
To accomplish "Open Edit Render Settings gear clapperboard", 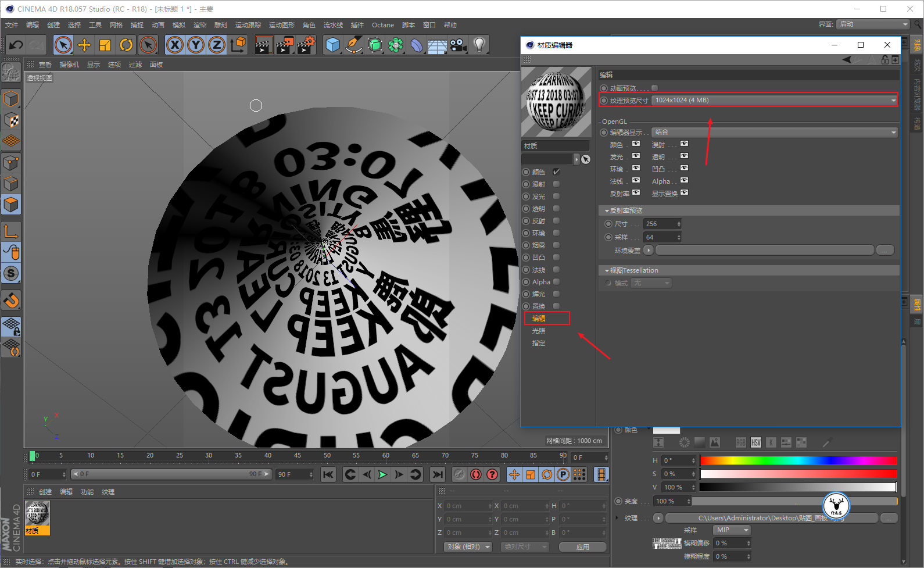I will pyautogui.click(x=306, y=45).
